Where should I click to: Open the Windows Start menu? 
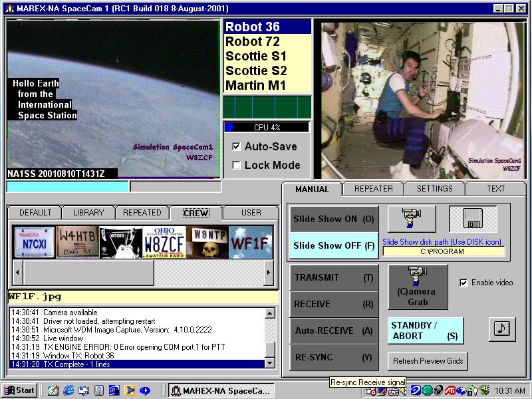tap(19, 390)
